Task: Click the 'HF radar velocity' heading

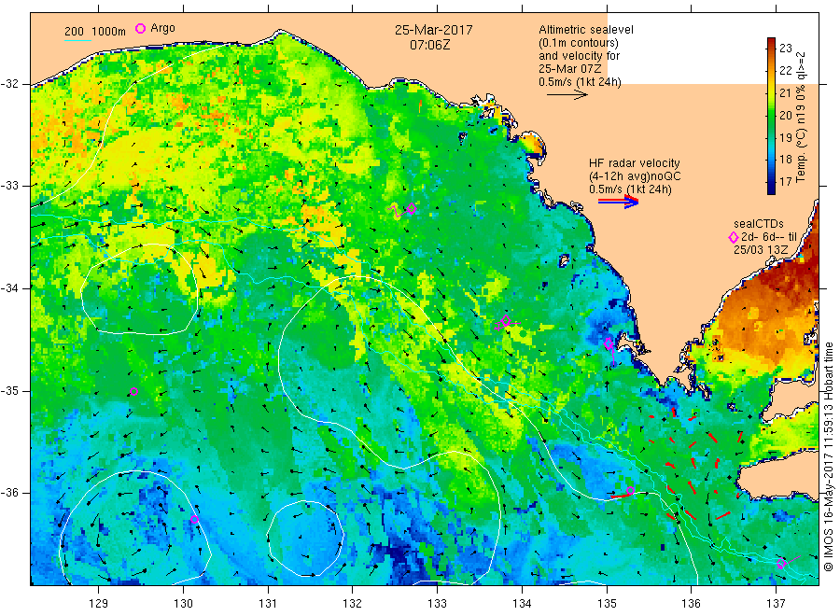Action: 635,163
